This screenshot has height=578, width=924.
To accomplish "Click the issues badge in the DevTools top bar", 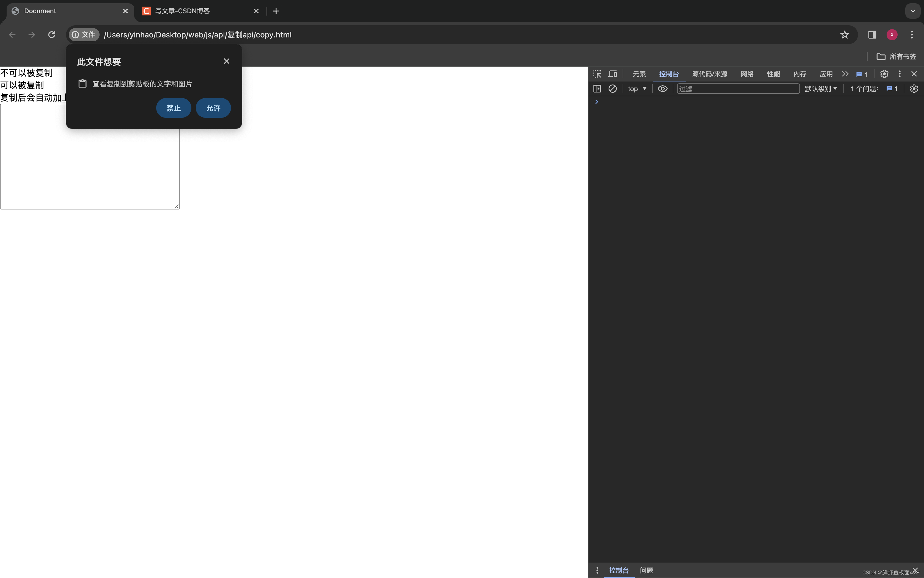I will pos(862,74).
